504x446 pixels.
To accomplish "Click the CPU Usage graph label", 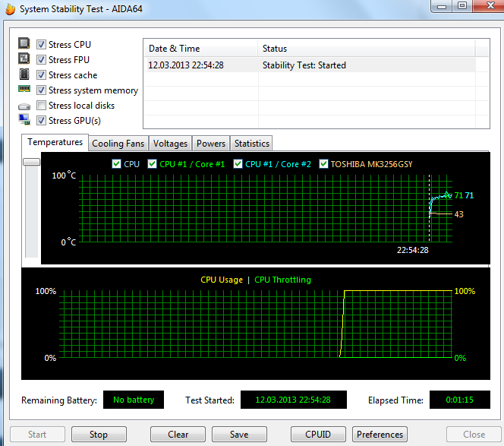I will pos(222,280).
